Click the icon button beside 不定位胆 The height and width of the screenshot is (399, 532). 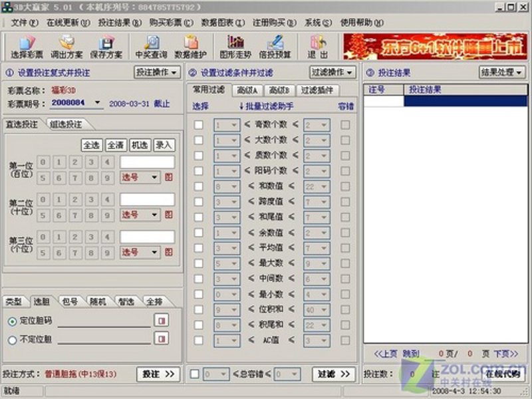[x=162, y=338]
